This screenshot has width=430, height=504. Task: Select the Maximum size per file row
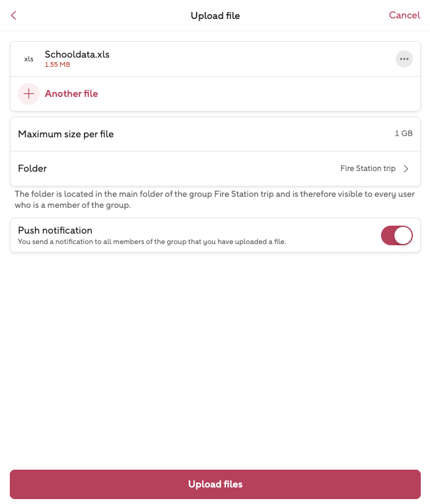(x=66, y=134)
